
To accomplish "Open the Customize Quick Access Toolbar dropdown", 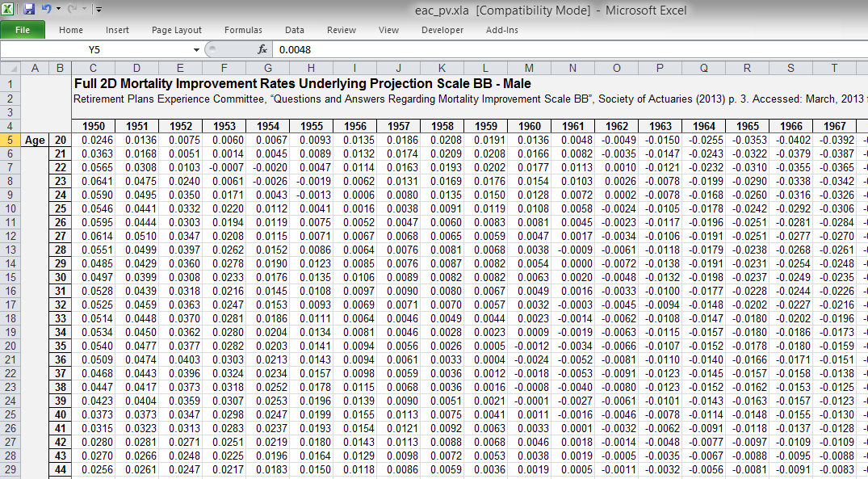I will (x=98, y=9).
